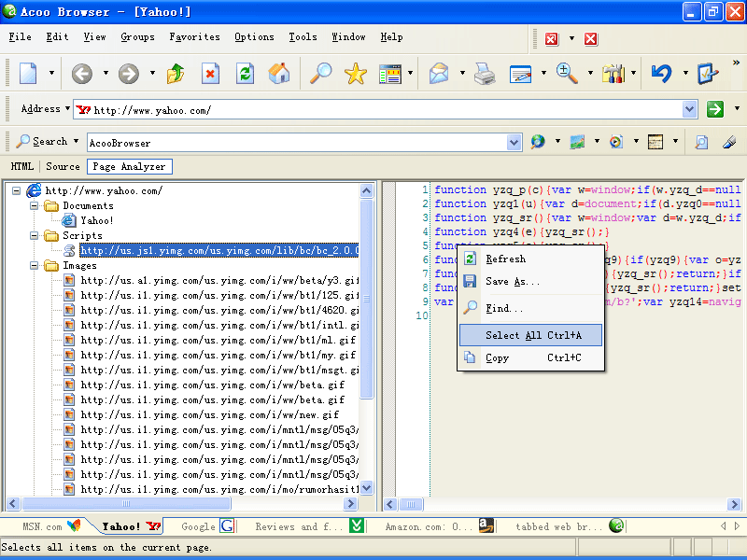Click the checkmark note icon on toolbar
This screenshot has width=747, height=560.
point(708,74)
